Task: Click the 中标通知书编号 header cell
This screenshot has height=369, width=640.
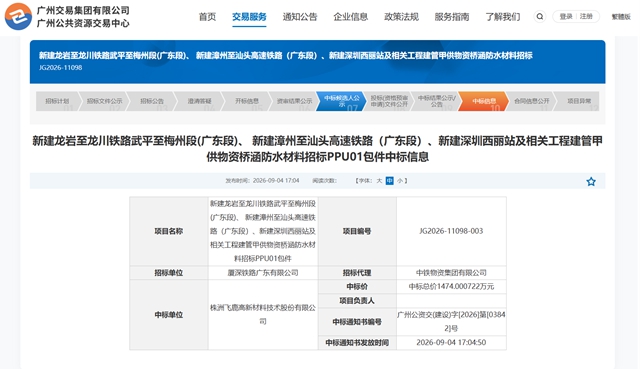Action: (357, 322)
